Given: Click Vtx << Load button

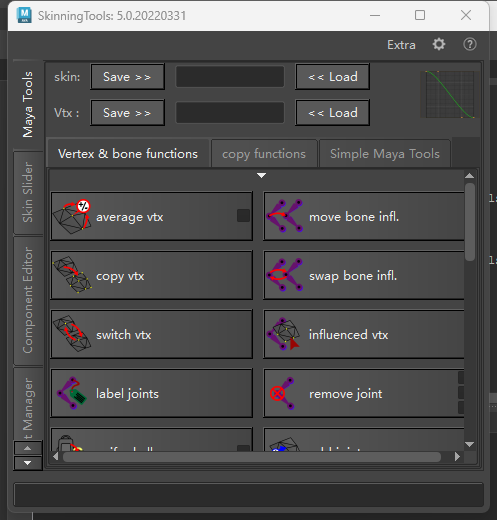Looking at the screenshot, I should click(333, 113).
